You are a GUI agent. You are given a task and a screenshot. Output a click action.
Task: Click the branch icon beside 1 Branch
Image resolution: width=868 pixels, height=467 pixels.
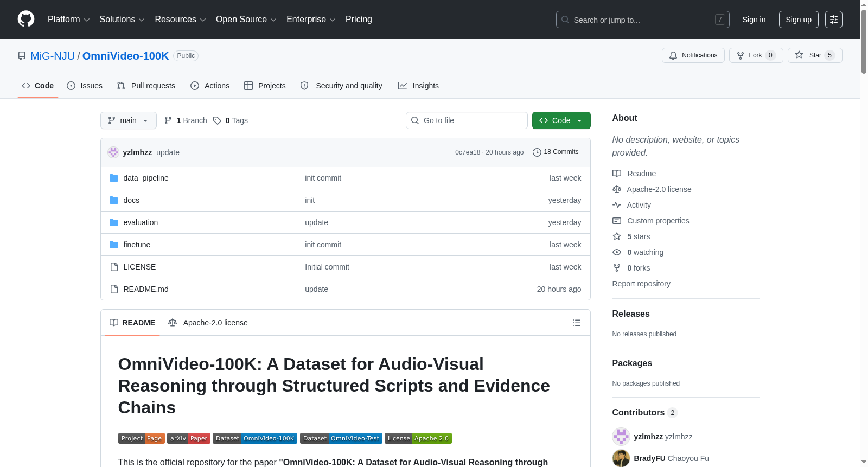168,120
